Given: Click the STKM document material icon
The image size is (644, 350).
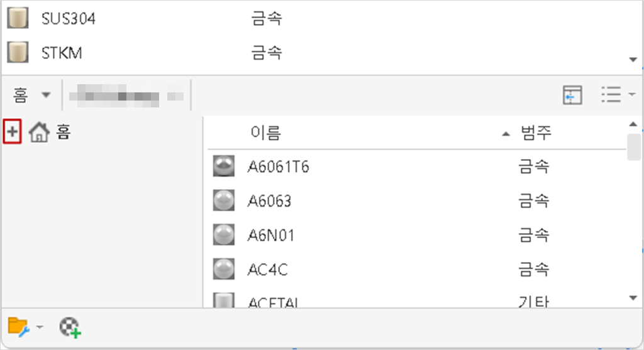Looking at the screenshot, I should (x=18, y=52).
